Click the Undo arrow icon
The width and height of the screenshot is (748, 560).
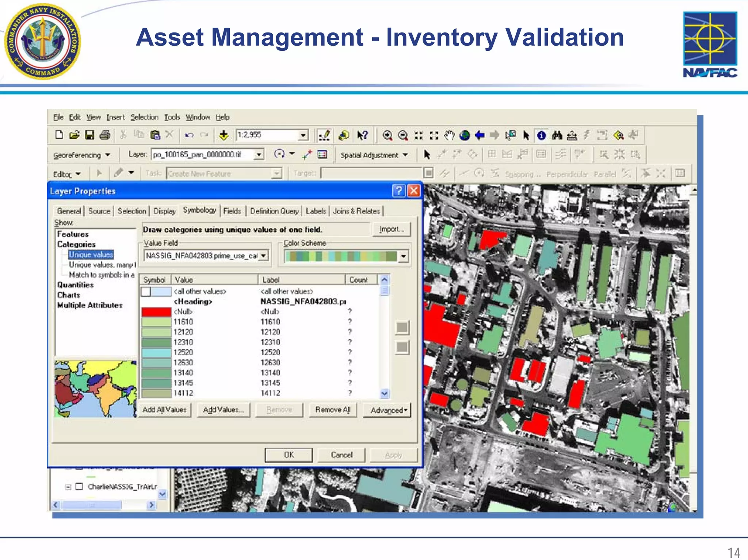point(189,135)
